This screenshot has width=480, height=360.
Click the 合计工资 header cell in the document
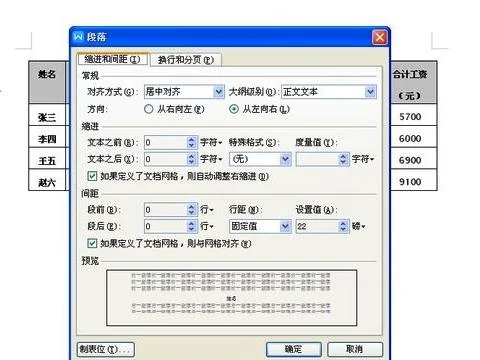click(413, 82)
